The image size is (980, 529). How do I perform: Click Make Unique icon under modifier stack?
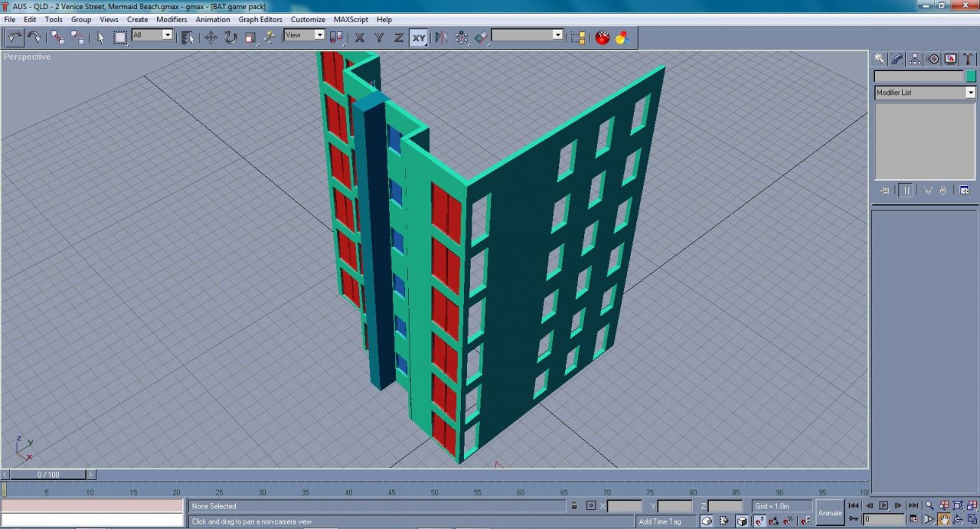pyautogui.click(x=928, y=191)
